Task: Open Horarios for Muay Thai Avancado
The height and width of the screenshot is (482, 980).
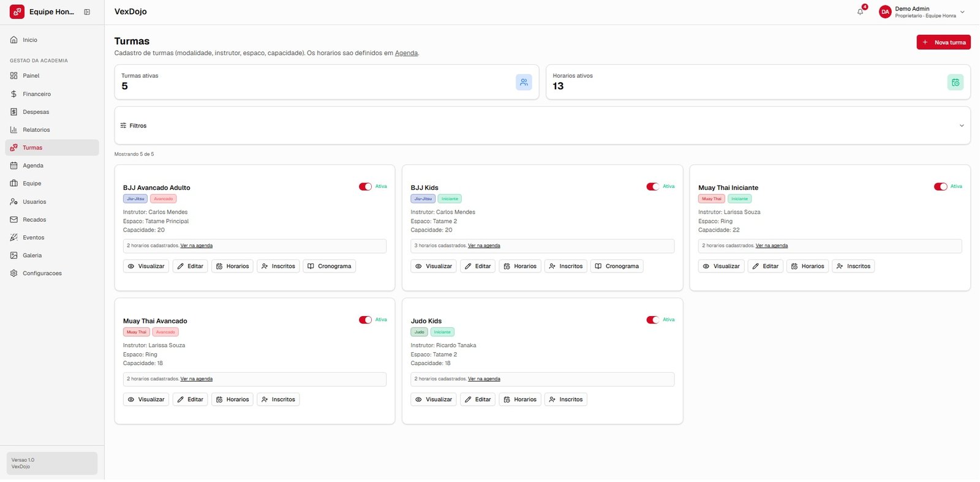Action: coord(232,399)
